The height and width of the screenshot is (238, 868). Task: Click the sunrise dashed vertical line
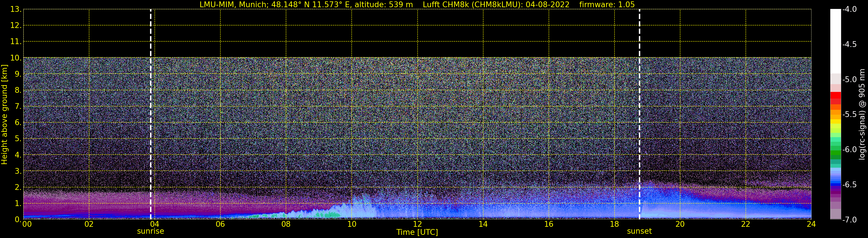151,114
